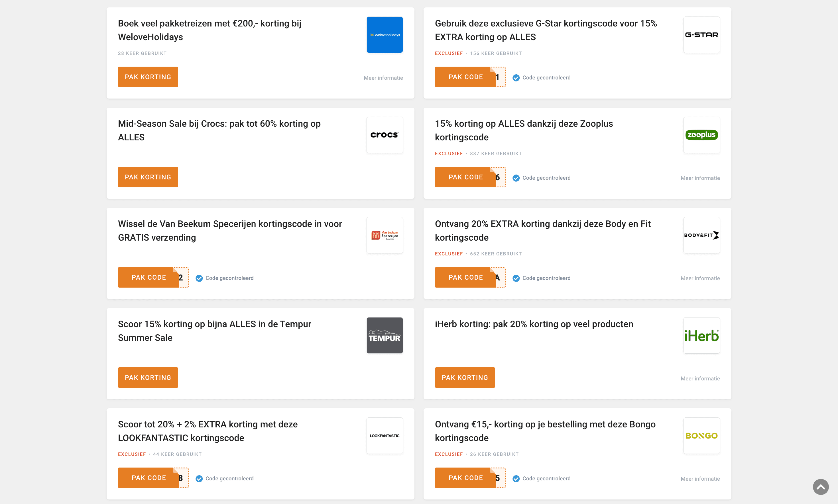The image size is (838, 504).
Task: Click the Tempur logo image
Action: [x=384, y=335]
